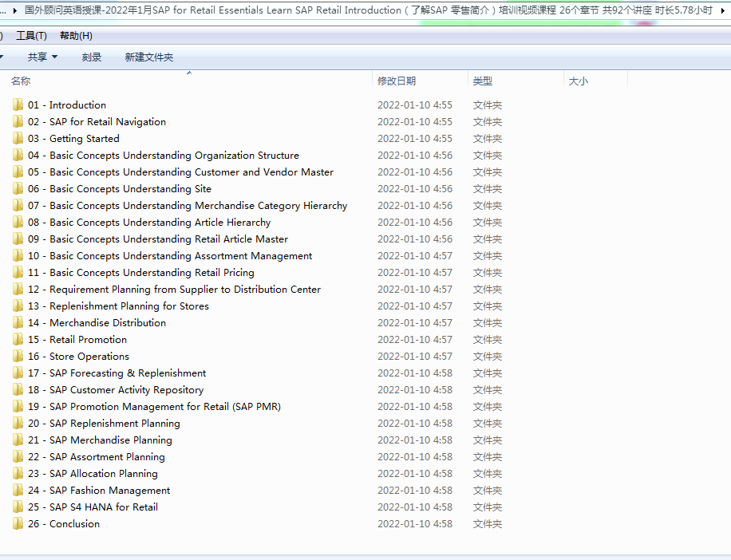Click the long course folder name in address bar
This screenshot has height=560, width=731.
(x=369, y=10)
